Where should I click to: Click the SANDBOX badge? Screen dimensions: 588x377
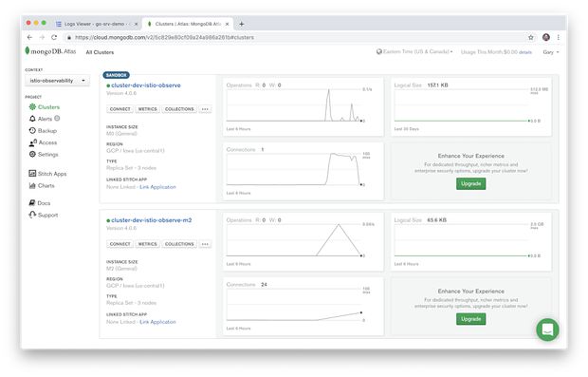click(117, 75)
